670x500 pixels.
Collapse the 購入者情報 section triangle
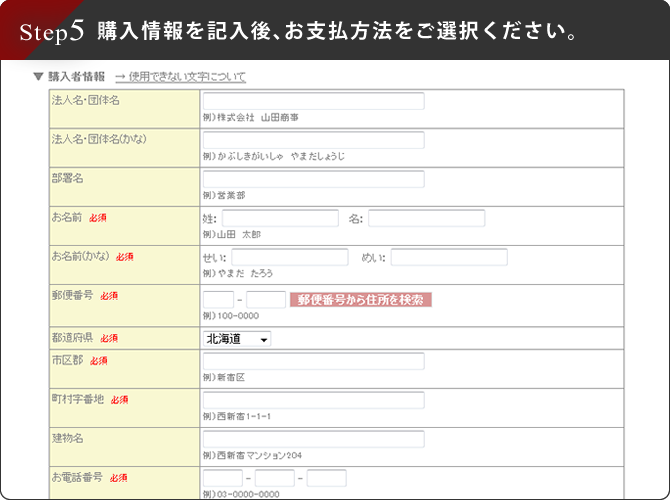(x=38, y=76)
